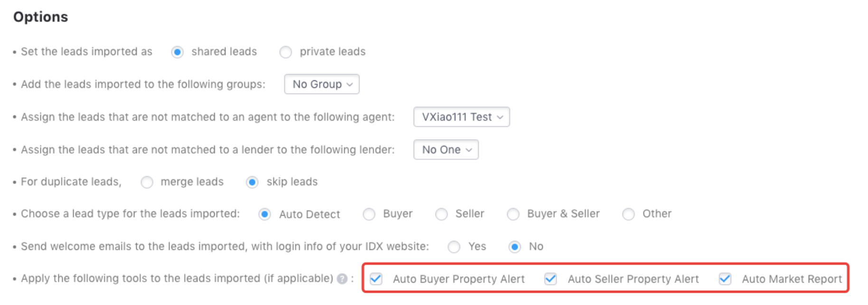Choose skip leads for duplicates
This screenshot has height=305, width=868.
(x=252, y=182)
